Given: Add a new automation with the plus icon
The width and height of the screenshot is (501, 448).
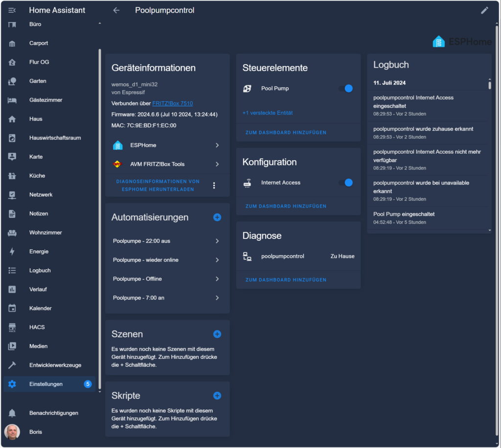Looking at the screenshot, I should pyautogui.click(x=217, y=217).
